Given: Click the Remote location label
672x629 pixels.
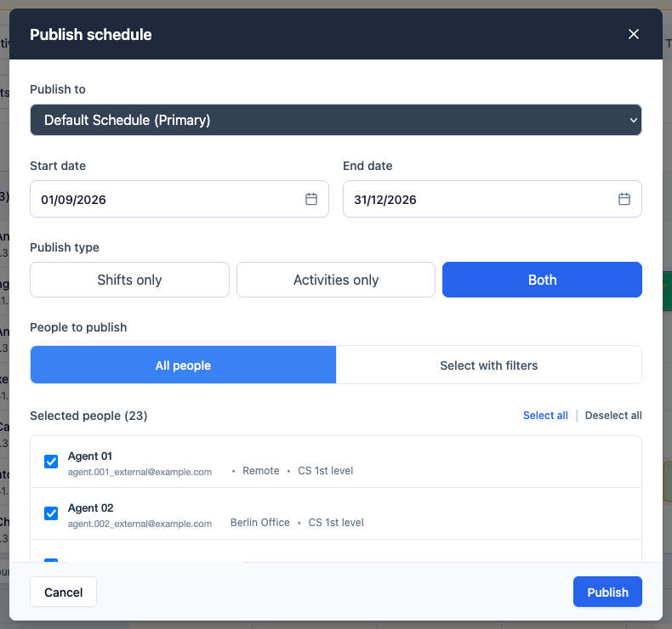Looking at the screenshot, I should click(x=260, y=471).
